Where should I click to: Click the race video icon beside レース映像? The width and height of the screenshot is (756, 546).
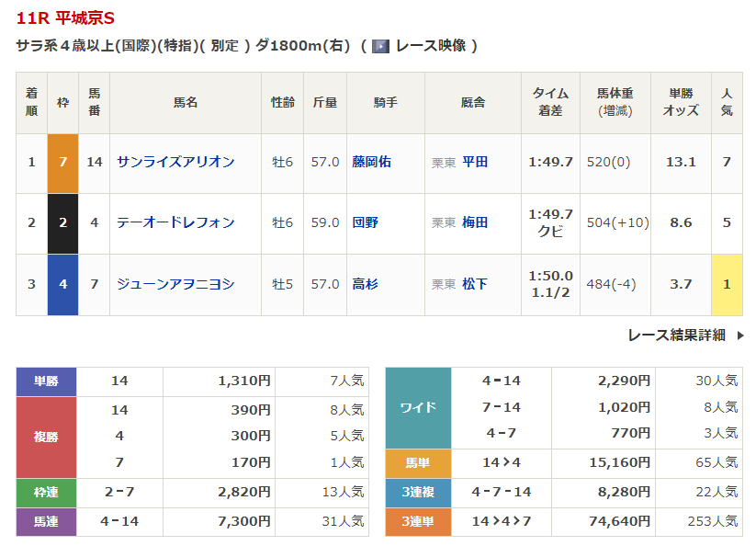380,46
